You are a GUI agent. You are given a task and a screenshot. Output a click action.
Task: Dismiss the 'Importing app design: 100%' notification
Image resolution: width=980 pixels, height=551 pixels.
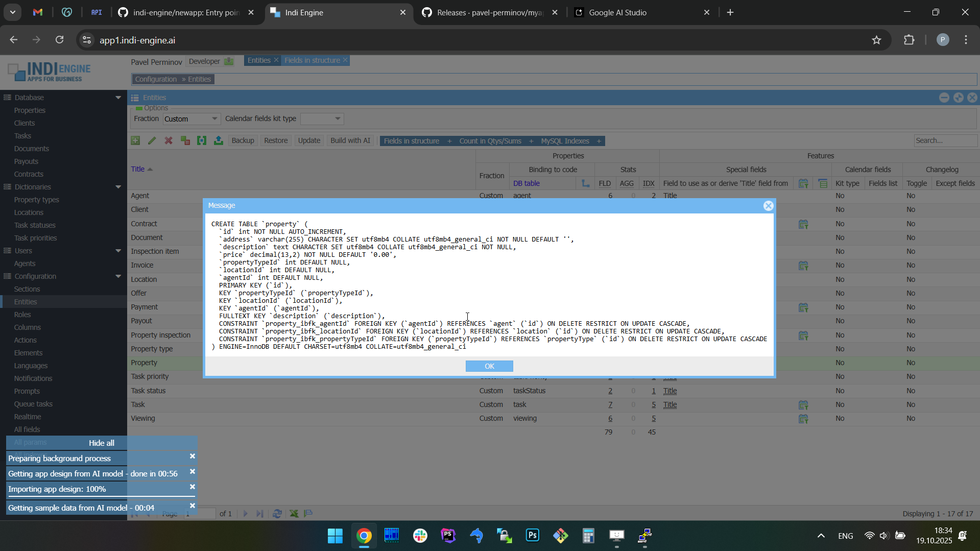pos(193,487)
